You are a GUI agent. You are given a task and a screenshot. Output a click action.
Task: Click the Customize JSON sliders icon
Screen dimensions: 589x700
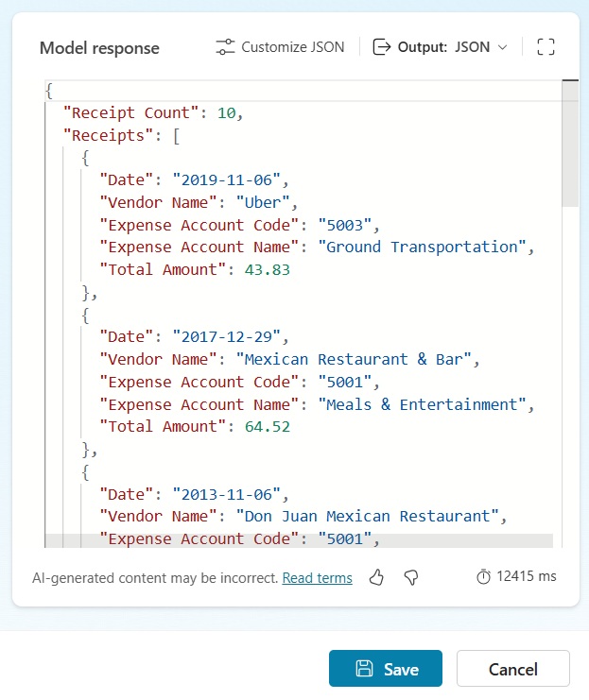pos(225,47)
